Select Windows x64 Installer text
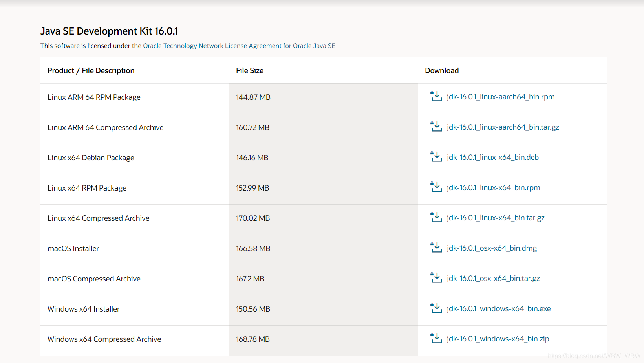 click(x=84, y=309)
